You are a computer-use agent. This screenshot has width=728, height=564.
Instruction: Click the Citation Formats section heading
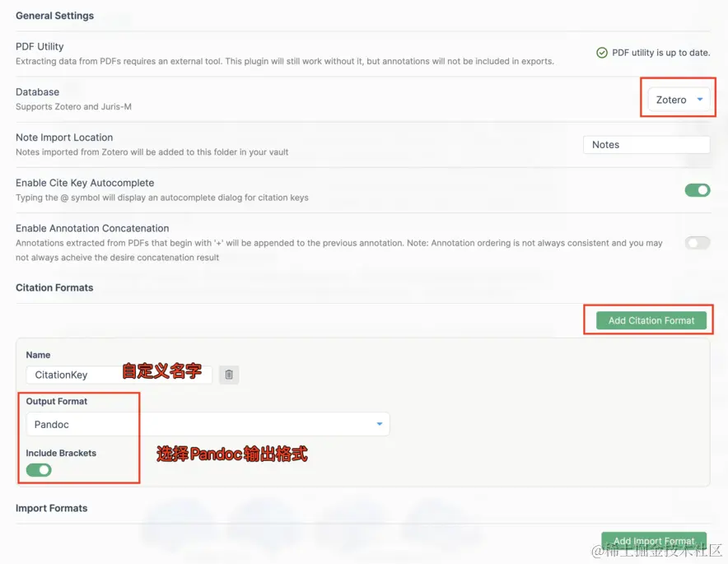pyautogui.click(x=54, y=288)
